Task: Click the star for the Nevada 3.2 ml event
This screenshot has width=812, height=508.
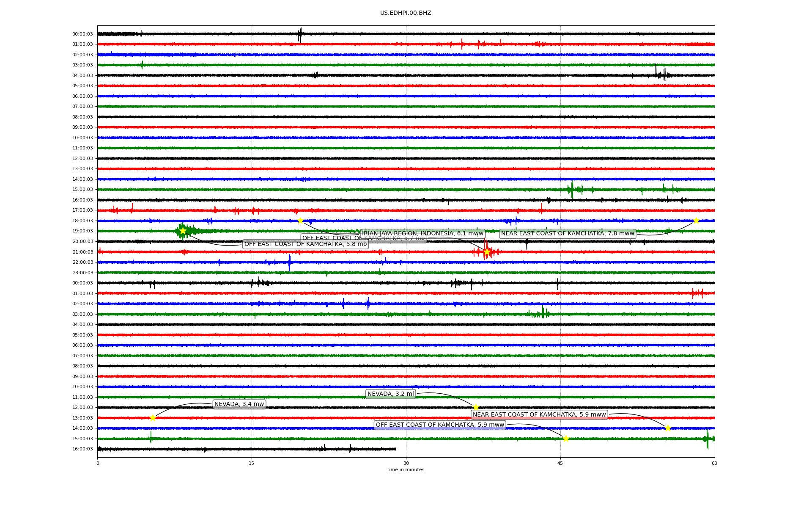Action: [x=476, y=407]
